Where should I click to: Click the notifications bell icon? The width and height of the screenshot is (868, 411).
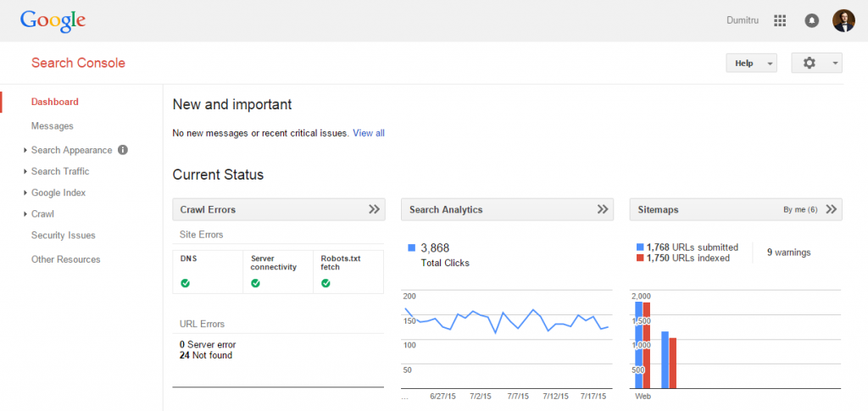point(811,20)
